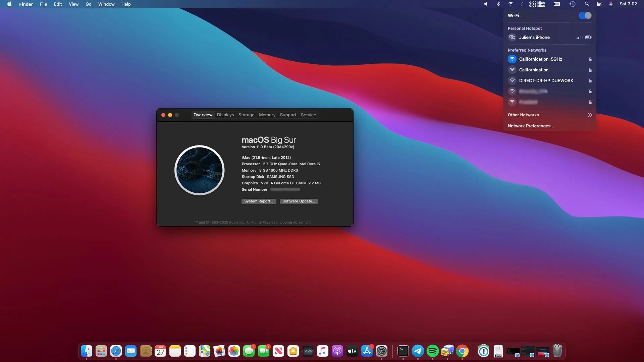Switch to Storage tab in About This Mac
Screen dimensions: 644x362
coord(246,115)
